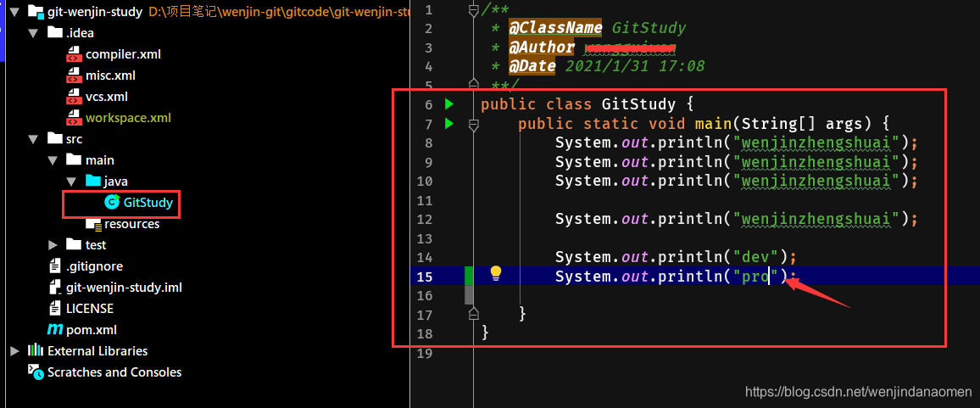Select Scratches and Consoles label

pos(114,372)
